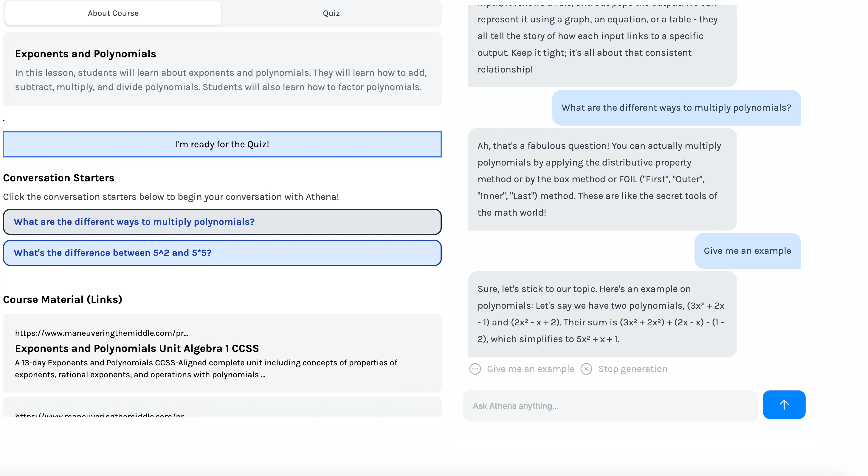This screenshot has height=476, width=868.
Task: Switch to the Quiz tab
Action: click(331, 13)
